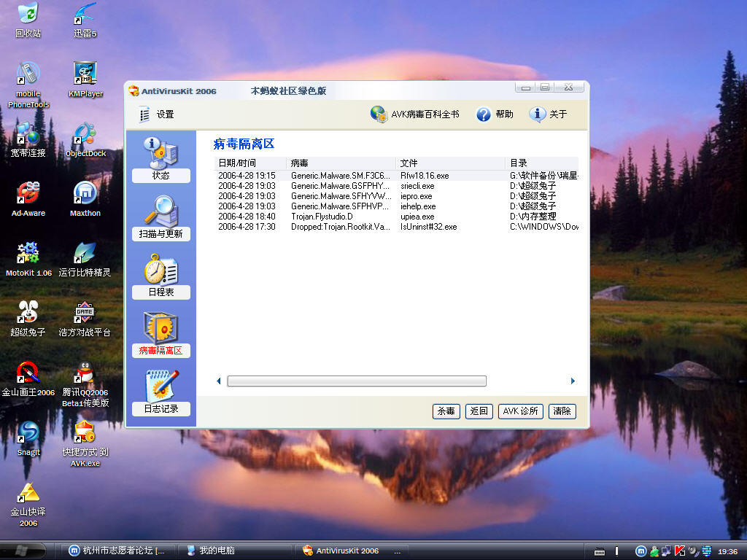The height and width of the screenshot is (560, 747).
Task: Select the Rfw18.16.exe quarantined row
Action: tap(425, 176)
